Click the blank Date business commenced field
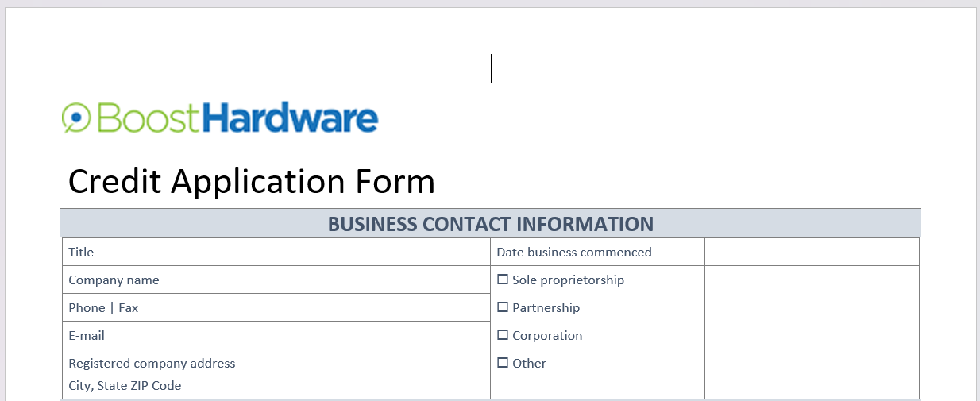Screen dimensions: 980x401 click(812, 253)
